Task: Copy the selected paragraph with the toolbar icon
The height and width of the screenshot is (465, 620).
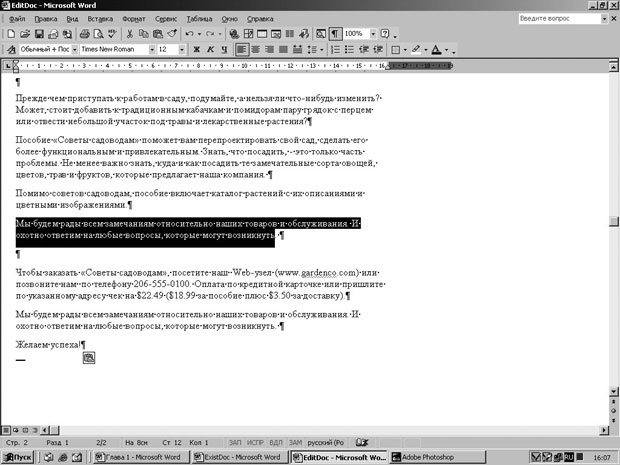Action: click(x=144, y=34)
